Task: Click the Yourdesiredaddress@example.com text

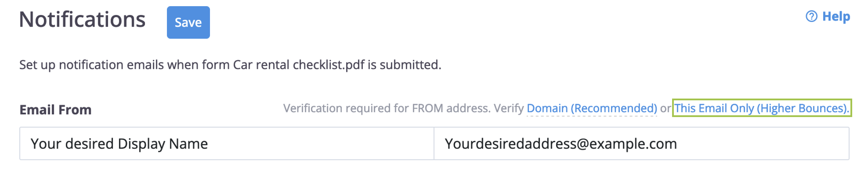Action: click(x=560, y=144)
